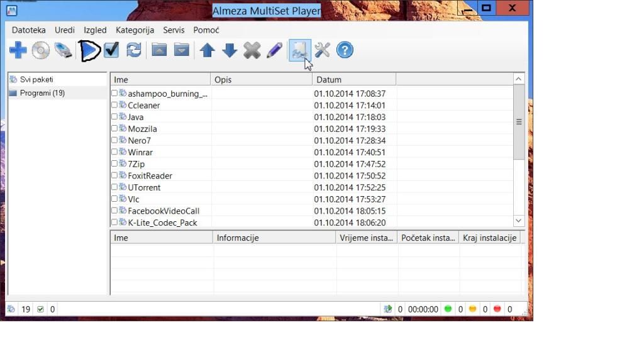Click the Vrijeme insta... column header
Viewport: 644px width, 362px height.
(x=367, y=238)
